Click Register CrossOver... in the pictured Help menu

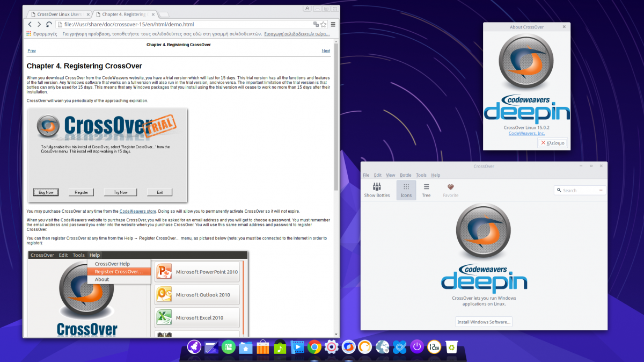[x=119, y=272]
